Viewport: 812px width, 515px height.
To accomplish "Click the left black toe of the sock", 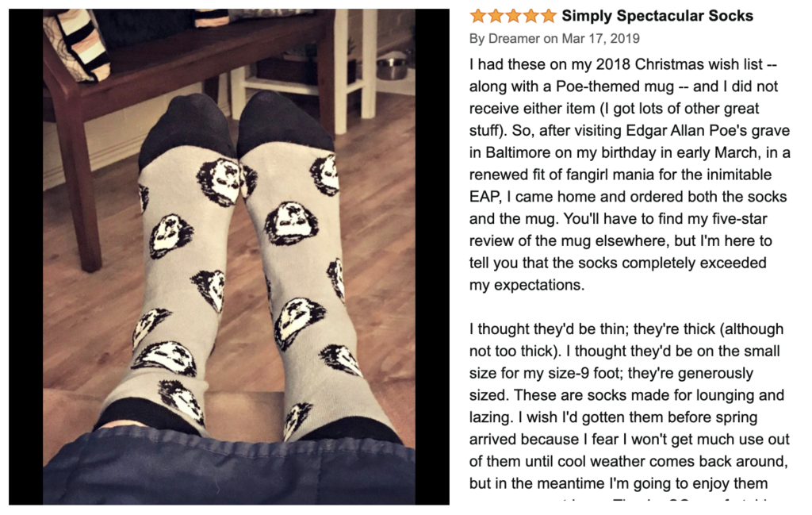I will [x=186, y=129].
